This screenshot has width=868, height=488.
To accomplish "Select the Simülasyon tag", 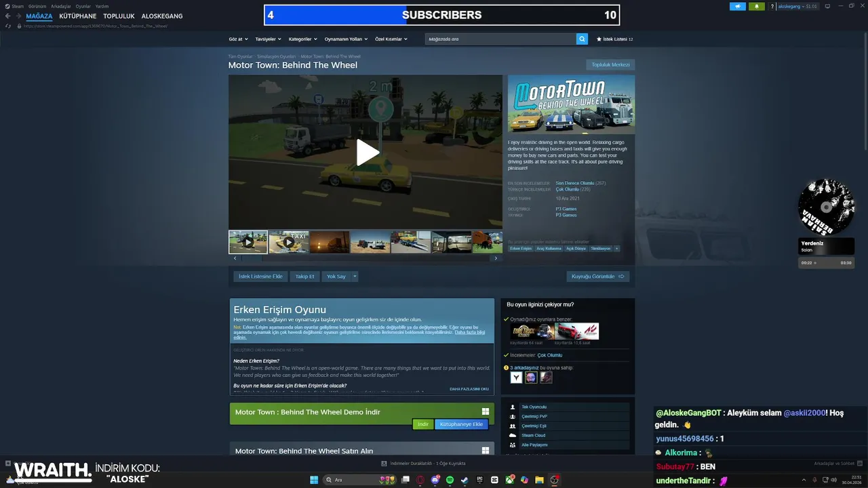I will (x=600, y=249).
